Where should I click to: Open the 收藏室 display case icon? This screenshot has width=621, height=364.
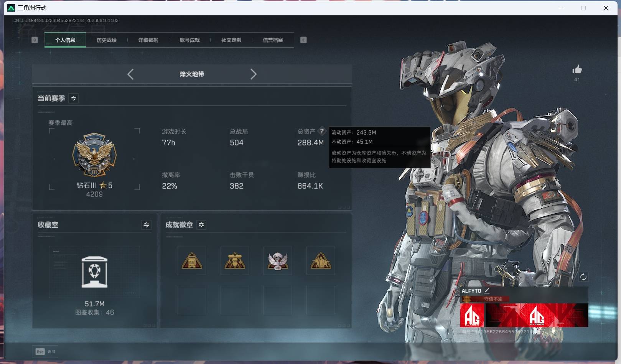click(95, 272)
